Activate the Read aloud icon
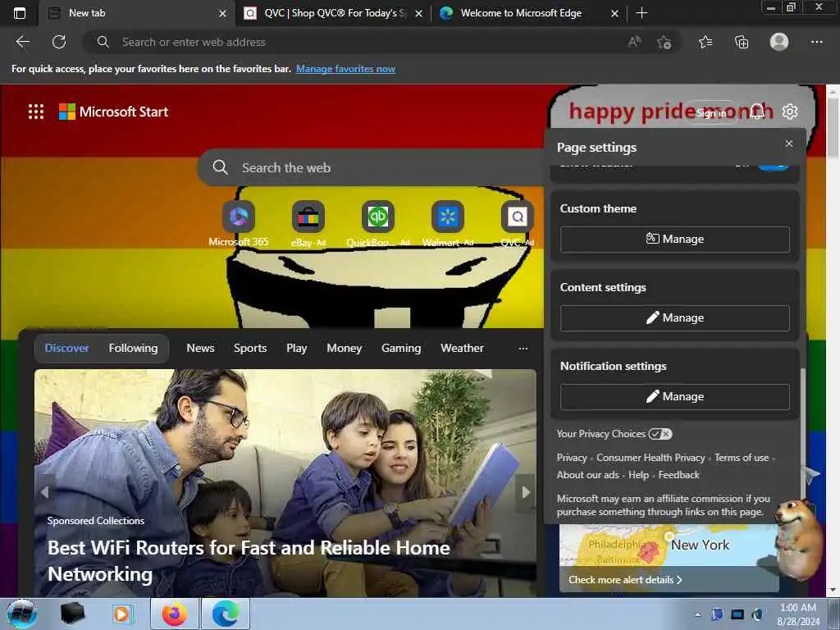 pos(634,42)
